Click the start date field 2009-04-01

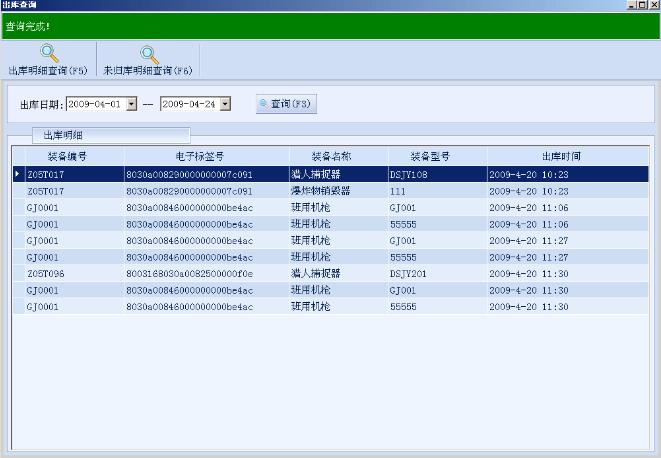pos(95,103)
